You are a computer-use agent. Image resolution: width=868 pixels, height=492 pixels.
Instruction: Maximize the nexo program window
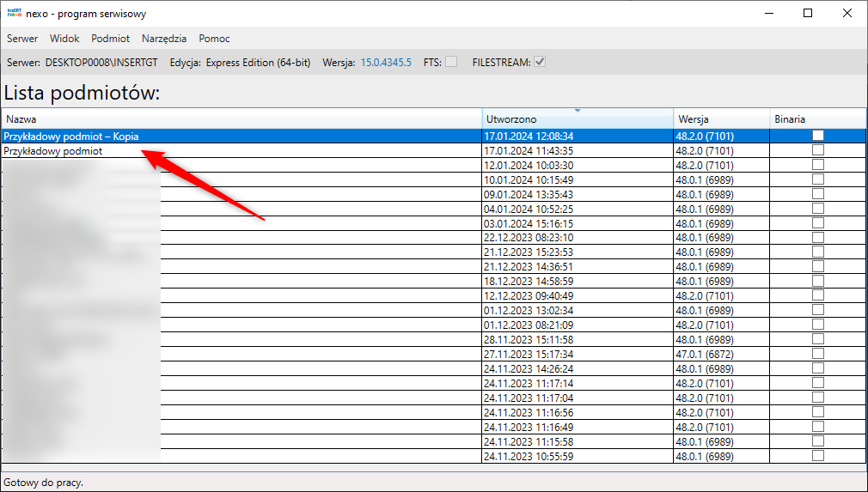[808, 13]
